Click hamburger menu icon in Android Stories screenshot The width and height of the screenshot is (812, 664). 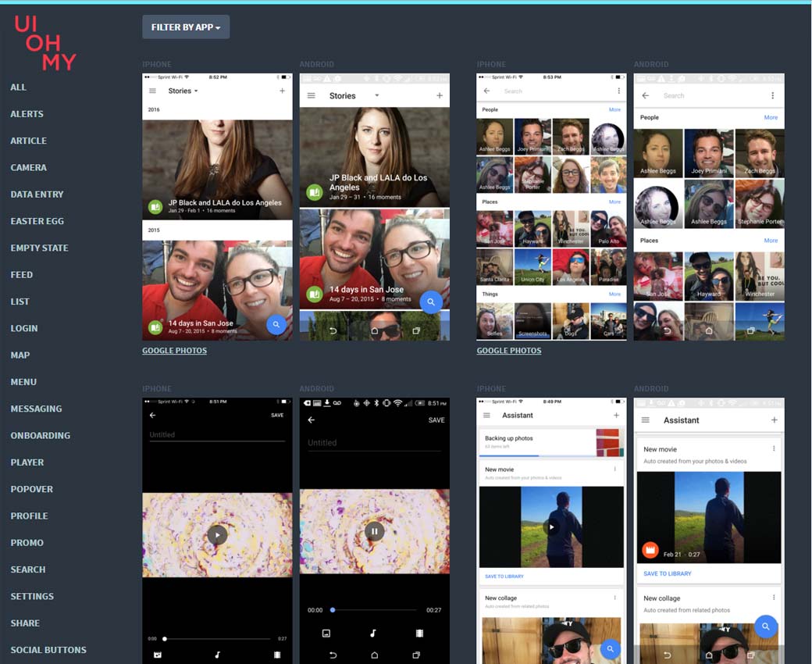click(311, 96)
